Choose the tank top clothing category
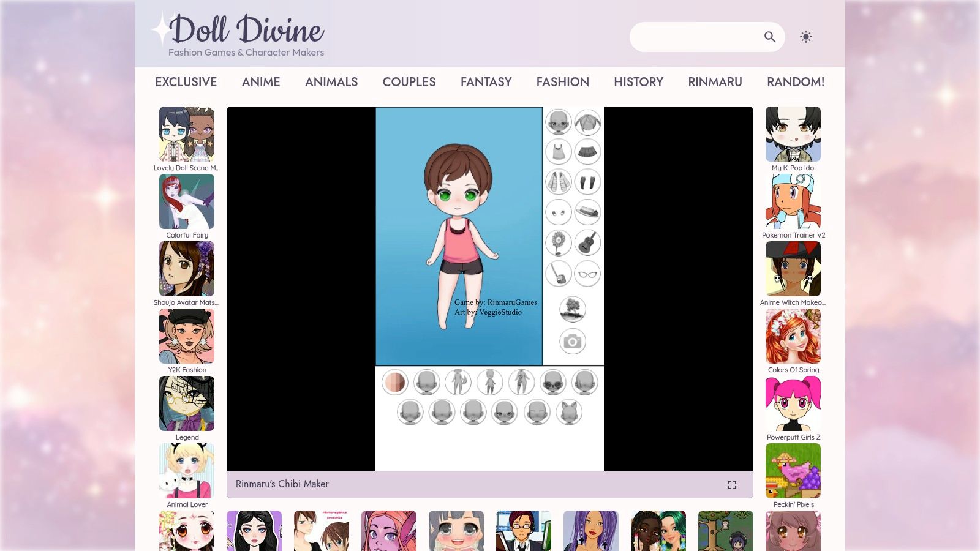This screenshot has height=551, width=980. 558,152
